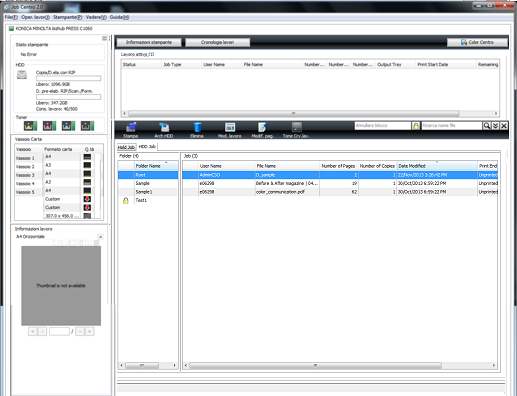Click the Cronologia lavori button
This screenshot has height=396, width=517.
coord(217,42)
